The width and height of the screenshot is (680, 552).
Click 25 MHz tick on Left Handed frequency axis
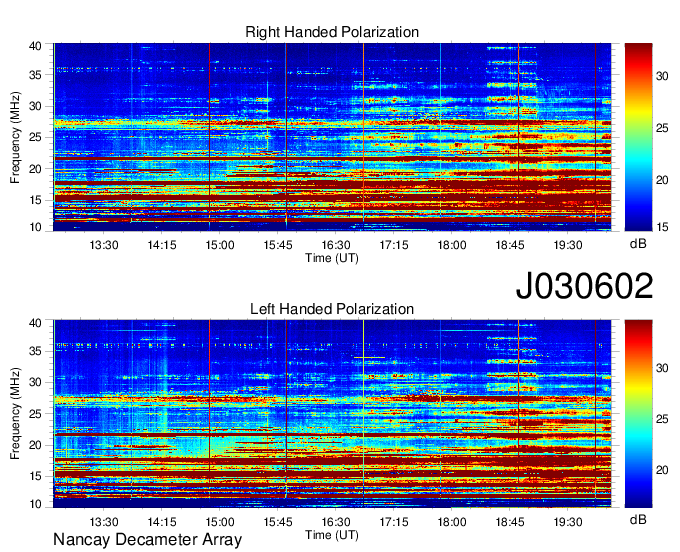[x=36, y=414]
